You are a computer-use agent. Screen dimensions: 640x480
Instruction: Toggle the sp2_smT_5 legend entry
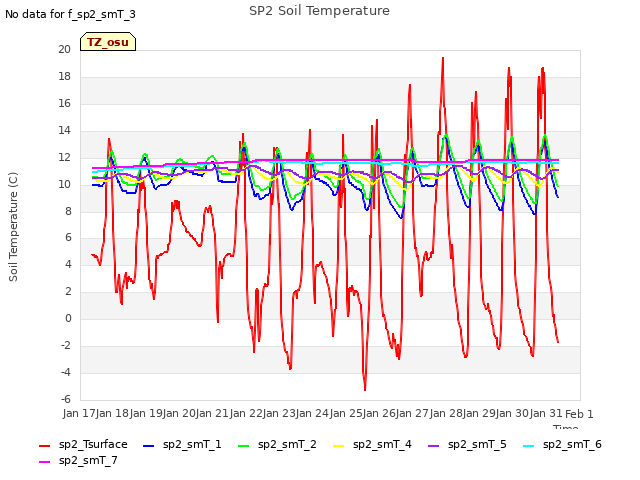[467, 444]
